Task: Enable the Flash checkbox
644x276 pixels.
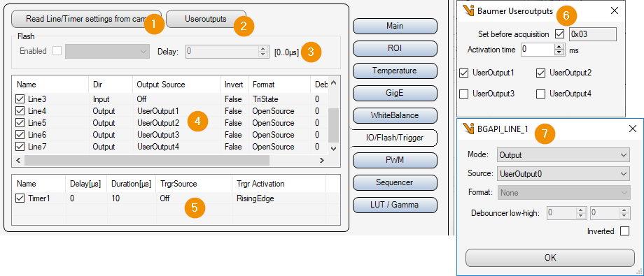Action: [57, 51]
